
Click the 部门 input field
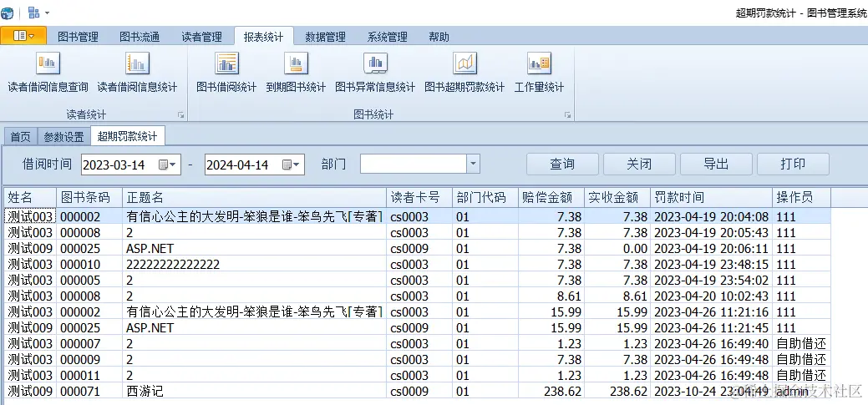coord(414,164)
